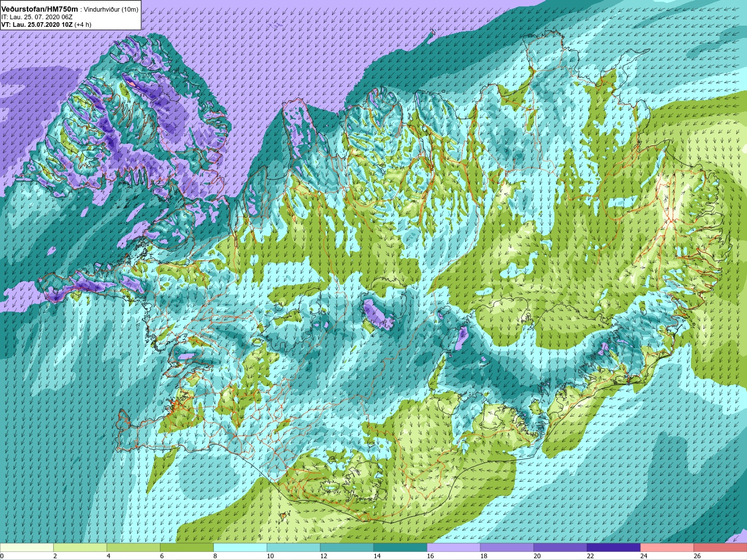Click the legend scale label '26'
Screen dimensions: 747x560
coord(697,556)
